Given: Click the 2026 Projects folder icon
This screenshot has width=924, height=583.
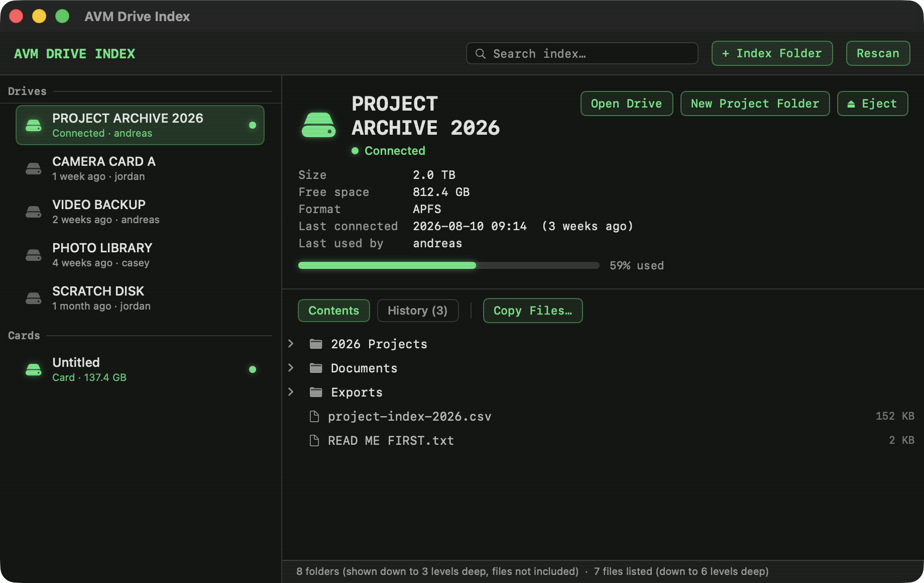Looking at the screenshot, I should (316, 344).
